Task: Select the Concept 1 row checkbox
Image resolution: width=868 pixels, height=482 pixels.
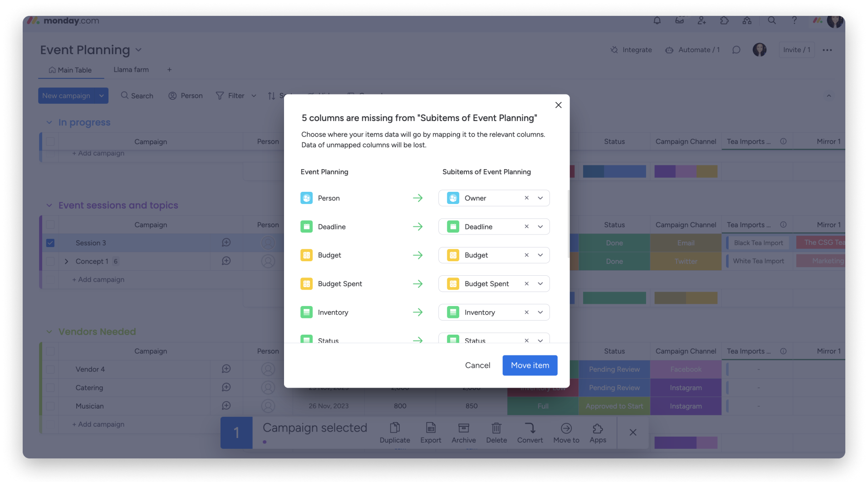Action: (x=50, y=261)
